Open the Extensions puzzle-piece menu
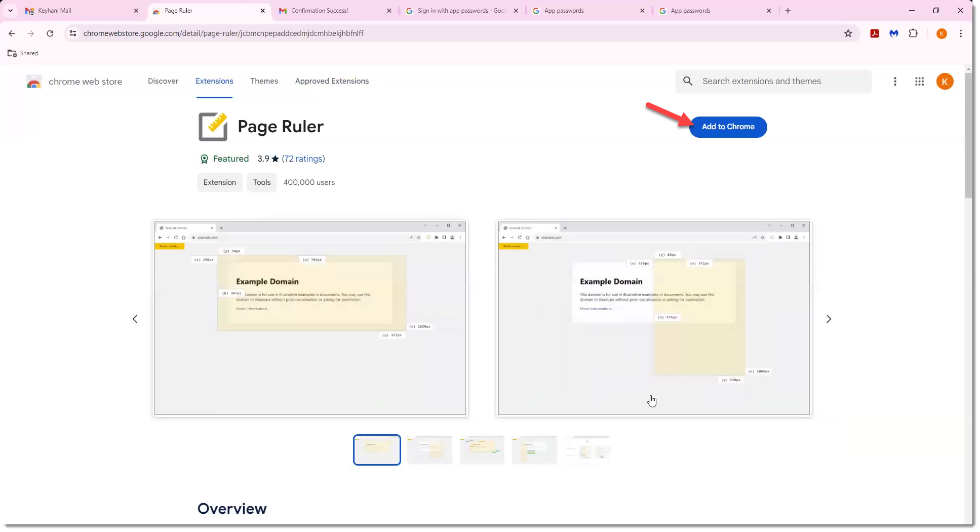Image resolution: width=980 pixels, height=532 pixels. (x=913, y=33)
